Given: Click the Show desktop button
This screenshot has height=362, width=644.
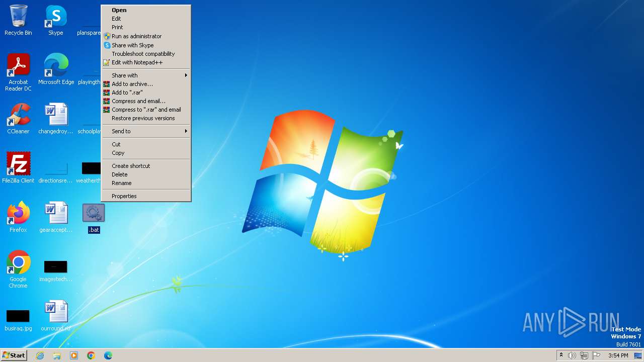Looking at the screenshot, I should point(638,355).
